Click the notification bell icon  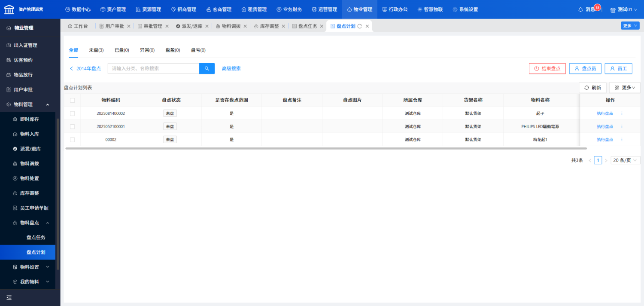click(580, 9)
